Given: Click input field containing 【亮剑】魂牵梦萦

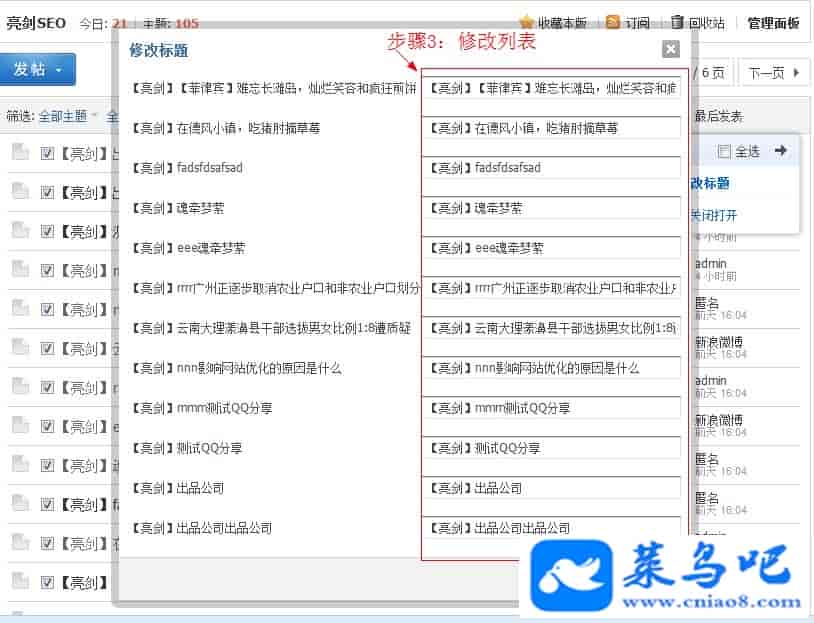Looking at the screenshot, I should click(x=551, y=208).
